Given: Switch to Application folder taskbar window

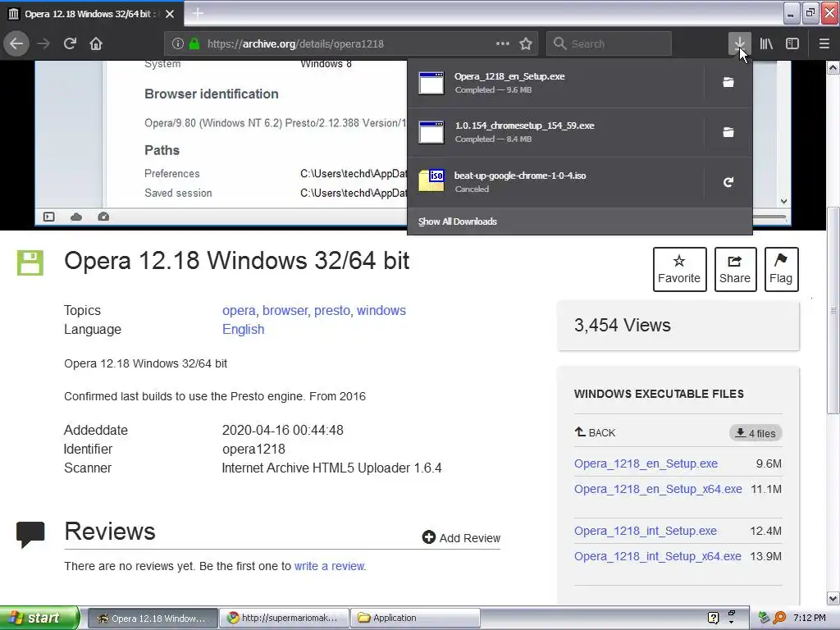Looking at the screenshot, I should [x=416, y=618].
